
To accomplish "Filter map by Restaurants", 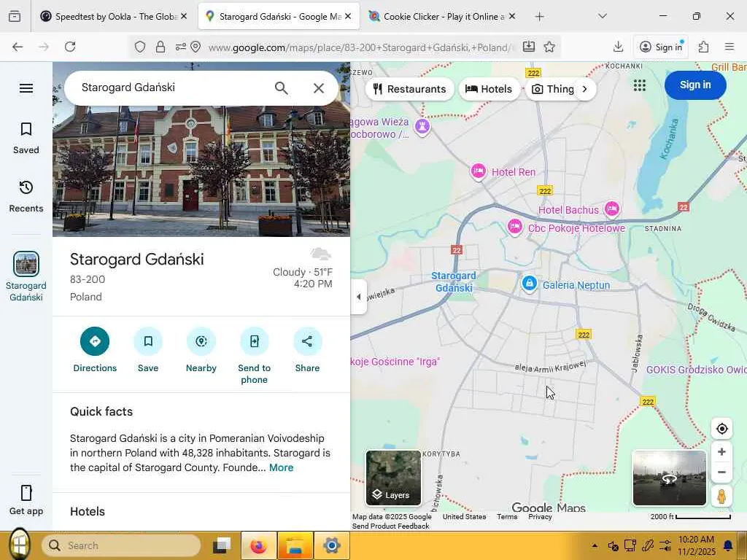I will pos(410,89).
